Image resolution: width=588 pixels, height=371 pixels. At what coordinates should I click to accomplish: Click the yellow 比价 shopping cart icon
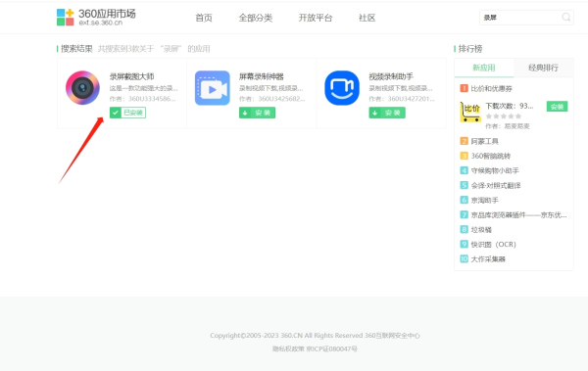470,112
